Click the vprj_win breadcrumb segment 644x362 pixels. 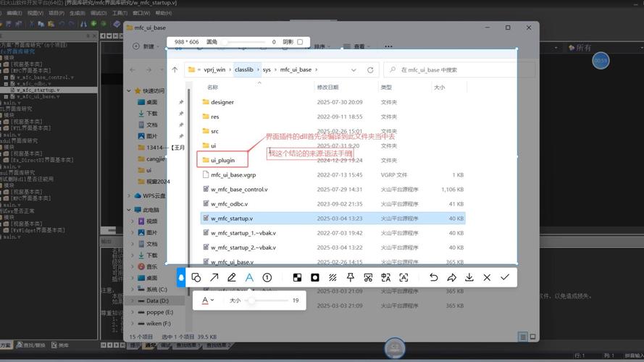pos(214,70)
